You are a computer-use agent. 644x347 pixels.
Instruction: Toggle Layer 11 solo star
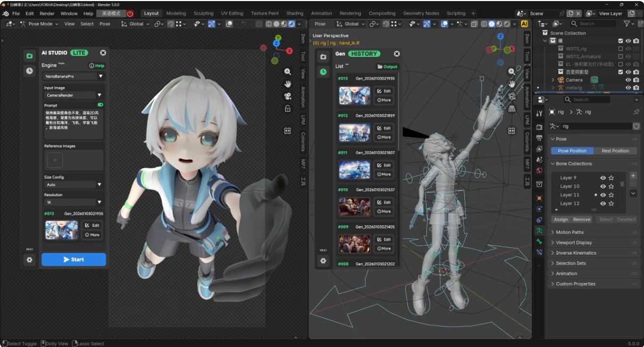[611, 195]
